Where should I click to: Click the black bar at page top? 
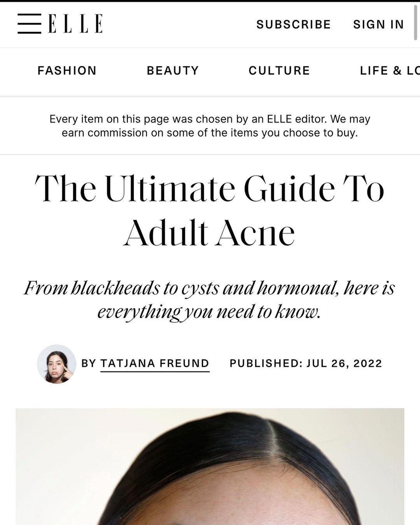[x=210, y=1]
